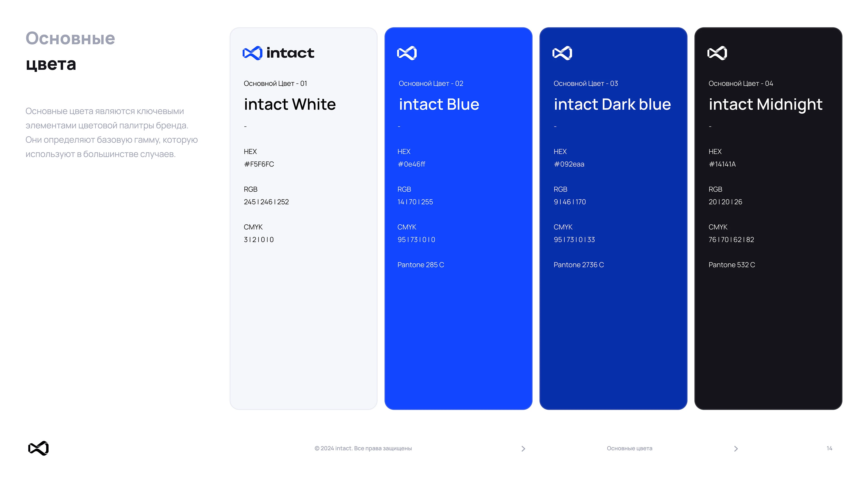
Task: Click the logo icon on the Blue card
Action: click(x=407, y=53)
